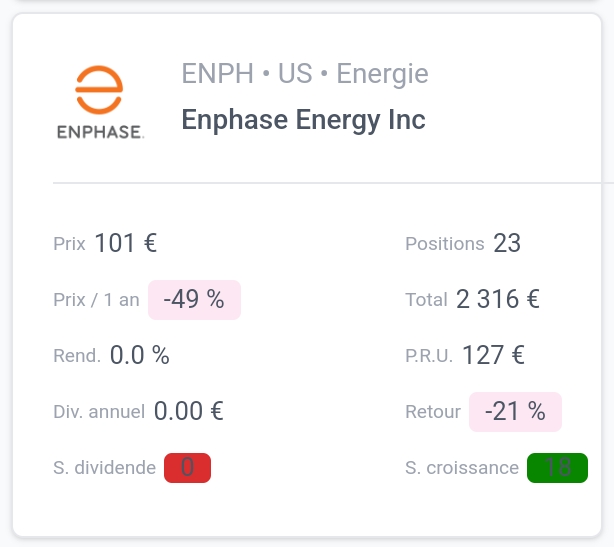Click the Positions label
Image resolution: width=614 pixels, height=547 pixels.
[x=444, y=244]
